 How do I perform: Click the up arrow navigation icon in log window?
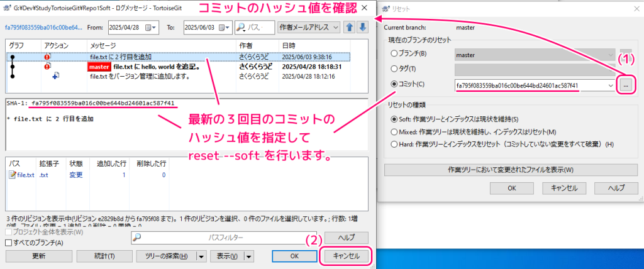[x=350, y=28]
